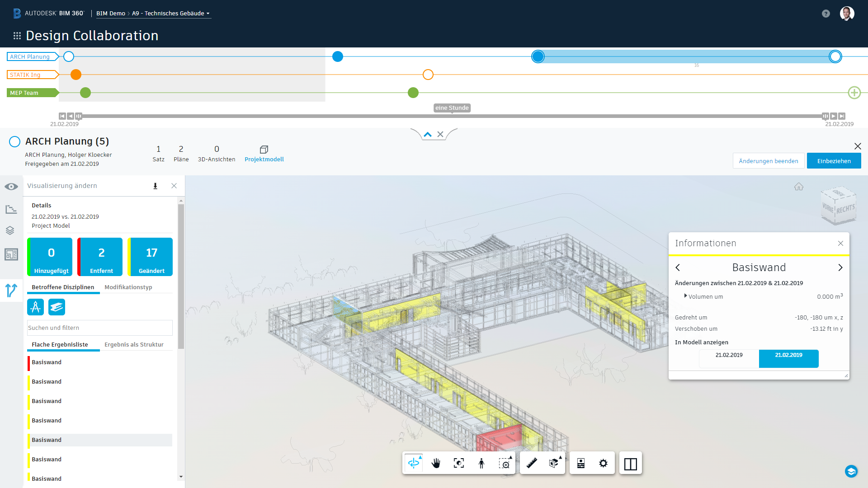Click the Einbeziehen button
This screenshot has width=868, height=488.
834,160
